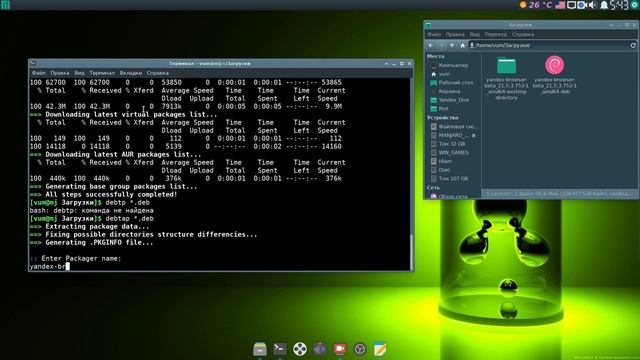The width and height of the screenshot is (640, 360).
Task: Open Файл menu in the file manager
Action: [x=433, y=35]
